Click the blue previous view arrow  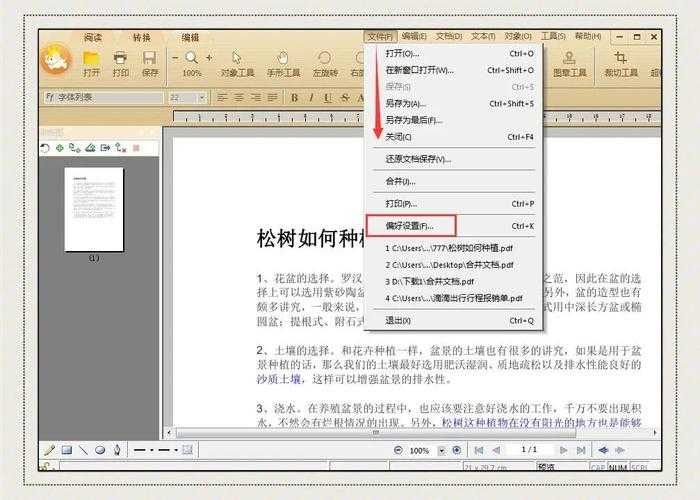603,450
